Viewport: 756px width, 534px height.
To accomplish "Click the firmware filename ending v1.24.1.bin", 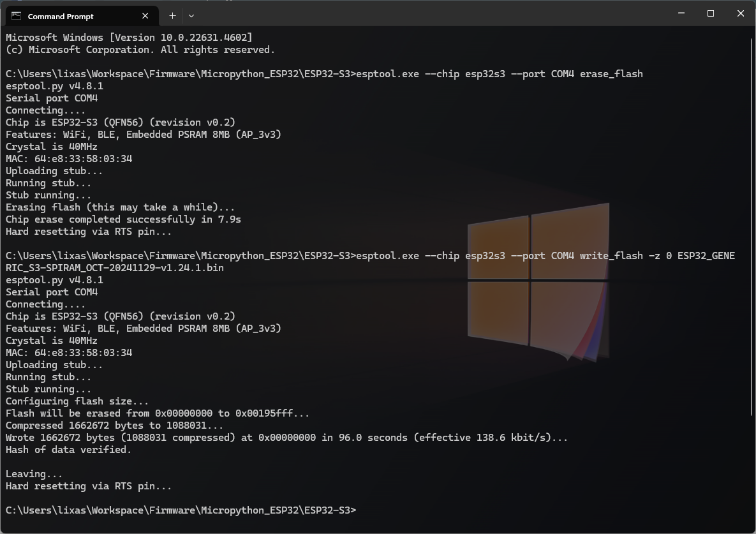I will tap(115, 268).
